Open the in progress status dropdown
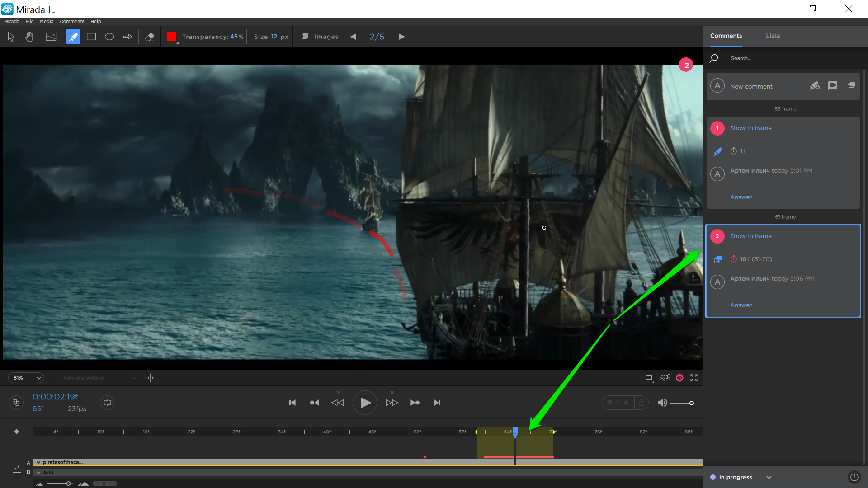The width and height of the screenshot is (868, 488). [741, 477]
